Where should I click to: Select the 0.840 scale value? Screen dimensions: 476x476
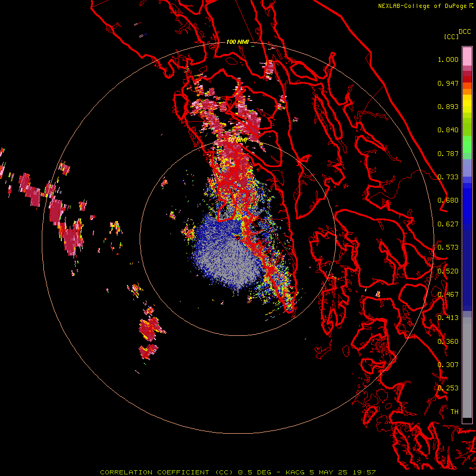click(x=448, y=130)
